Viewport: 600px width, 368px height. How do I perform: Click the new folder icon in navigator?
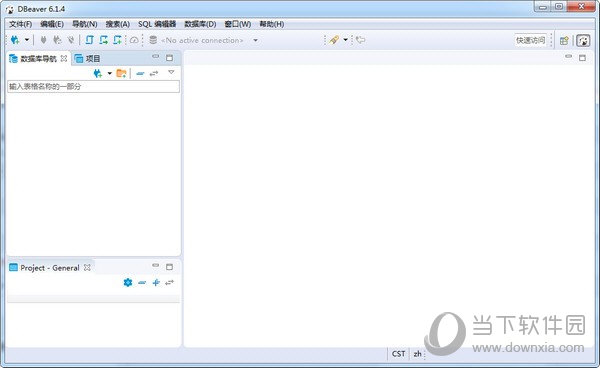pyautogui.click(x=121, y=73)
